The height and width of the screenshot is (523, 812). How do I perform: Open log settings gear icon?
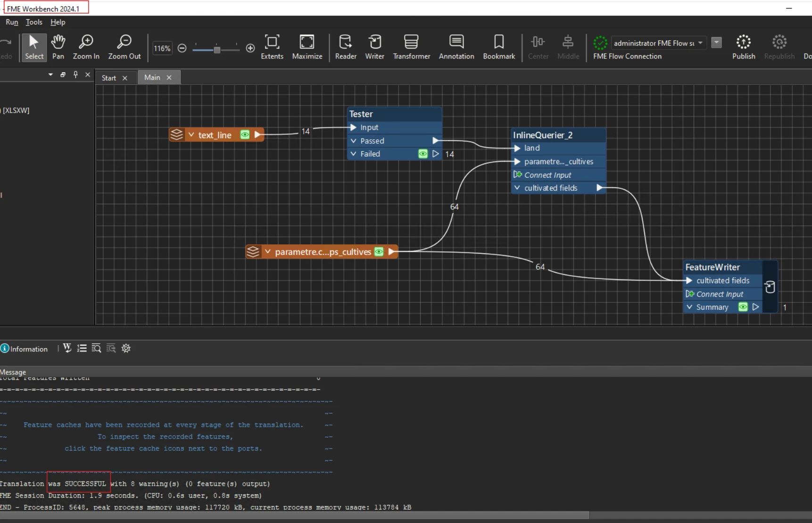coord(126,348)
